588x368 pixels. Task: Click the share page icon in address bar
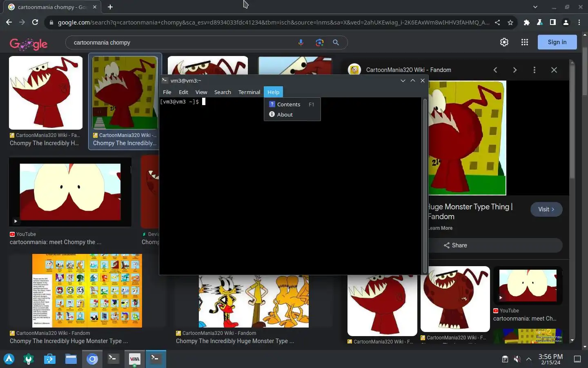(497, 22)
